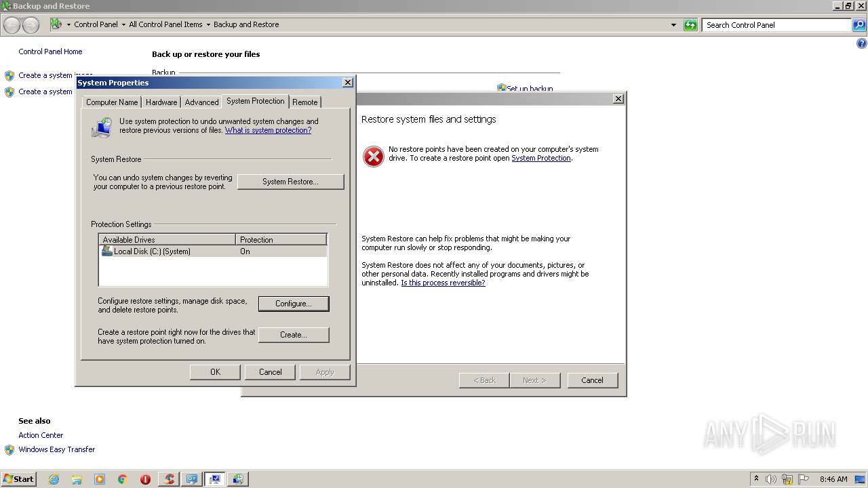The width and height of the screenshot is (868, 488).
Task: Click the shield icon beside Windows Easy Transfer
Action: [x=9, y=449]
